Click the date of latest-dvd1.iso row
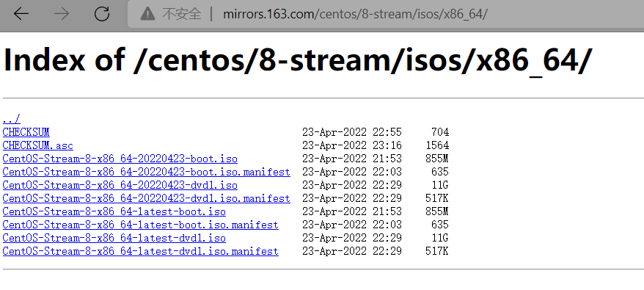This screenshot has width=644, height=290. click(352, 238)
